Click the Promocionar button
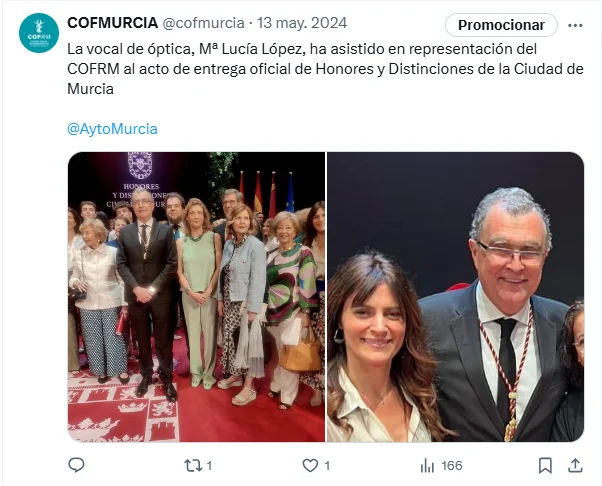602x486 pixels. [x=501, y=25]
